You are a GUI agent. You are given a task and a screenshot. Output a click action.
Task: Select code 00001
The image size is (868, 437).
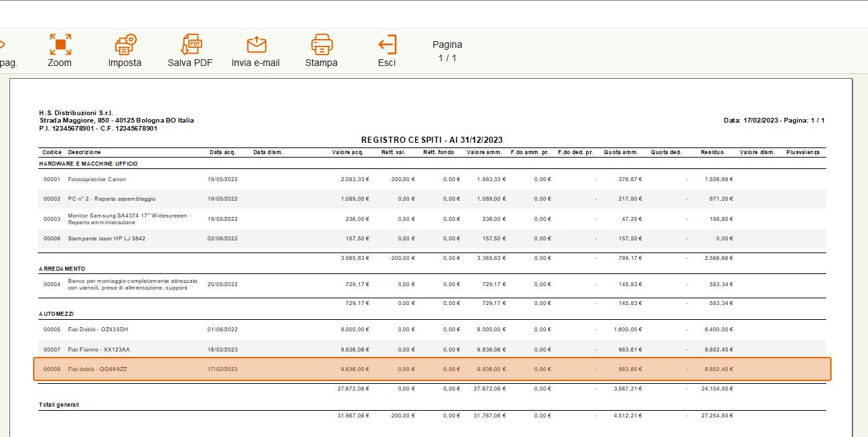click(x=52, y=179)
